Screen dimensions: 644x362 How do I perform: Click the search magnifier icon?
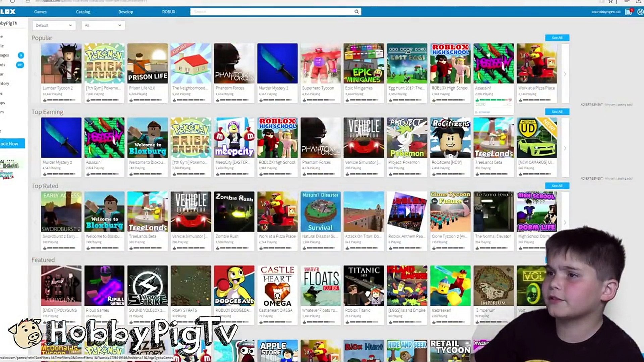(x=356, y=12)
